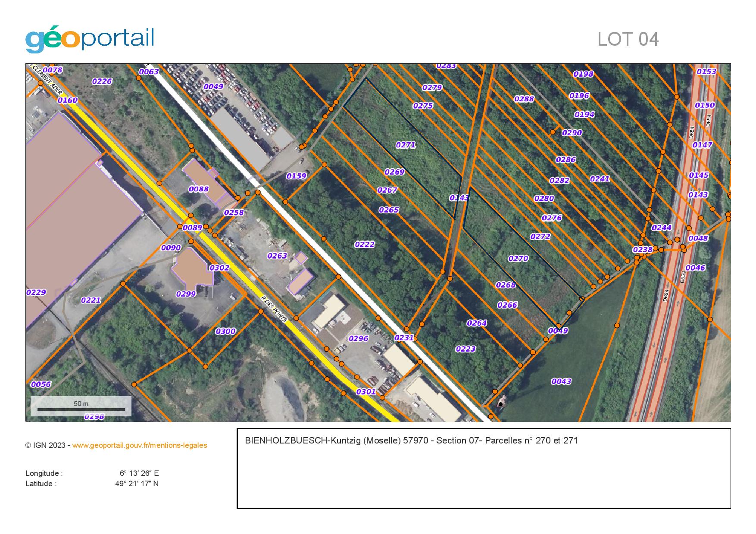This screenshot has height=534, width=756.
Task: Click parcel number 0302
Action: 219,268
